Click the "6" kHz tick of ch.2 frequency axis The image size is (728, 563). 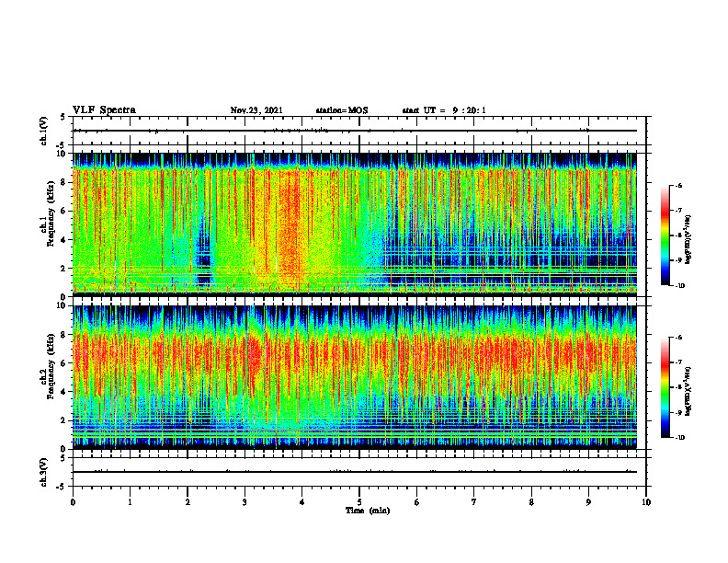click(x=63, y=363)
